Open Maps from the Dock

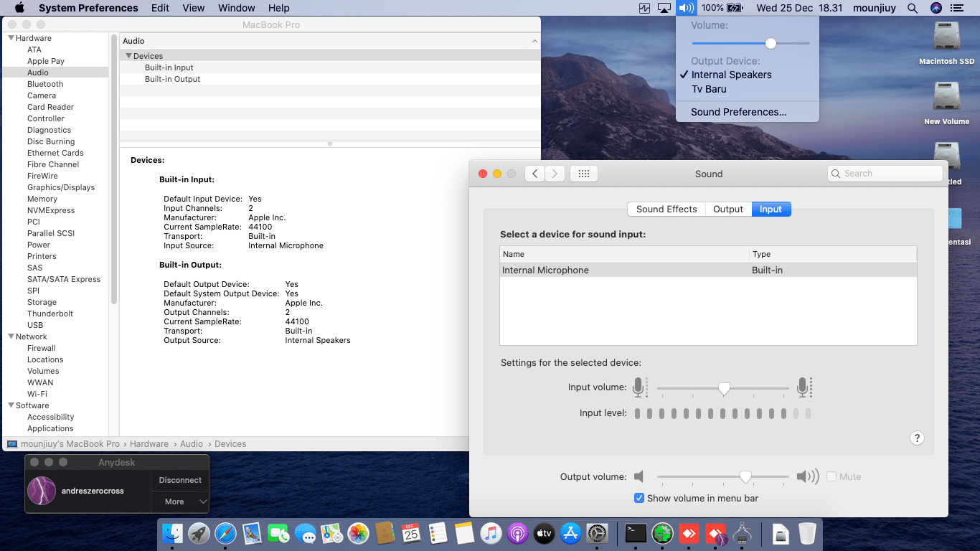[x=331, y=533]
